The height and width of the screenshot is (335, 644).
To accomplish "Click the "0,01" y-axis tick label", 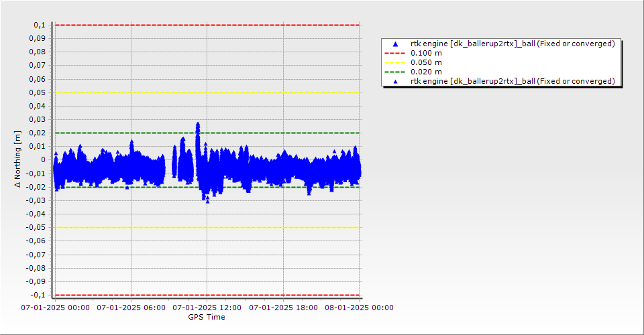I will tap(38, 146).
